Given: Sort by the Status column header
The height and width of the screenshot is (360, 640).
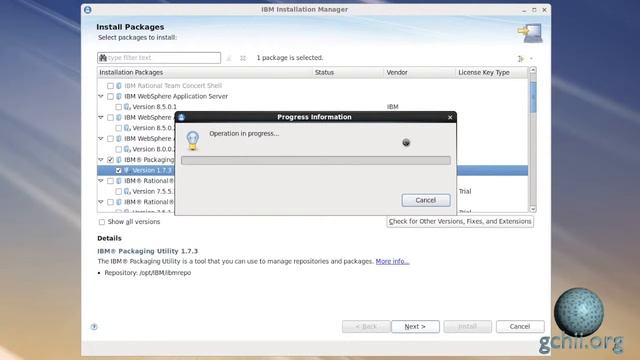Looking at the screenshot, I should 348,72.
